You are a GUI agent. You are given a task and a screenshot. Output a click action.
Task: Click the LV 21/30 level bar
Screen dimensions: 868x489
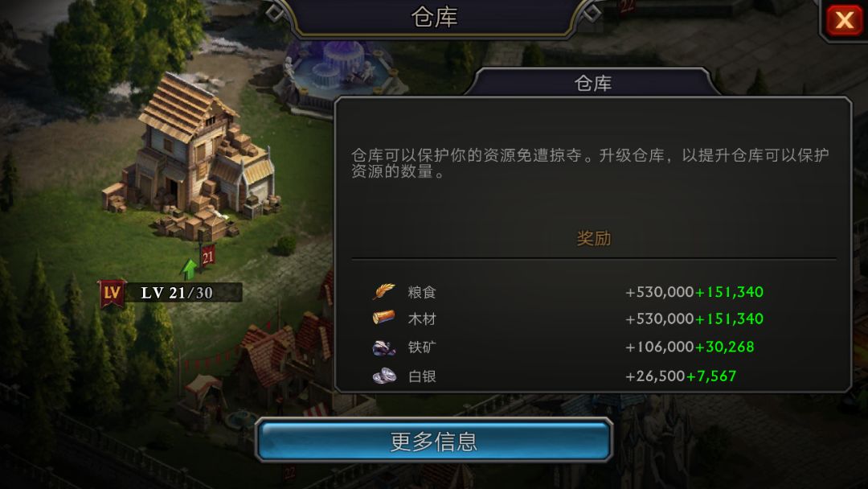point(177,293)
